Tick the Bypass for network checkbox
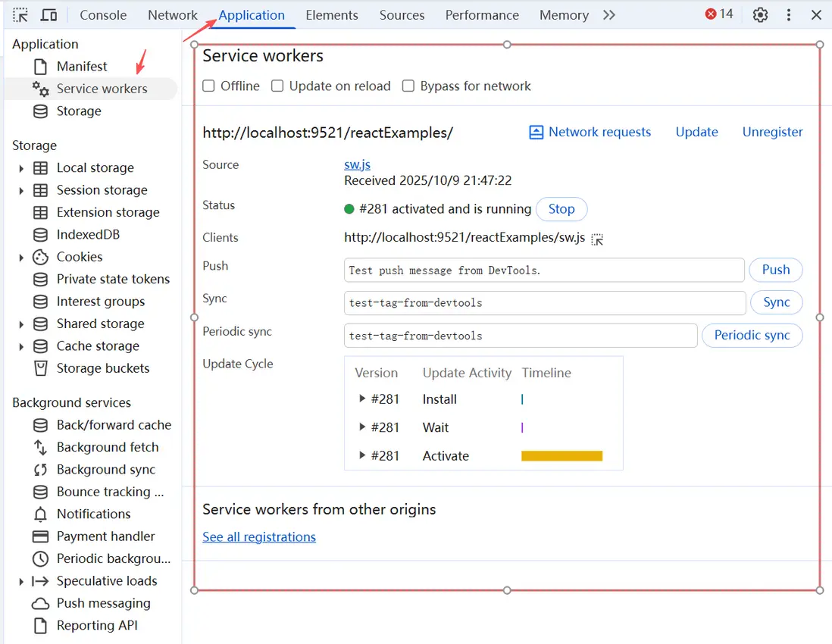 coord(408,86)
